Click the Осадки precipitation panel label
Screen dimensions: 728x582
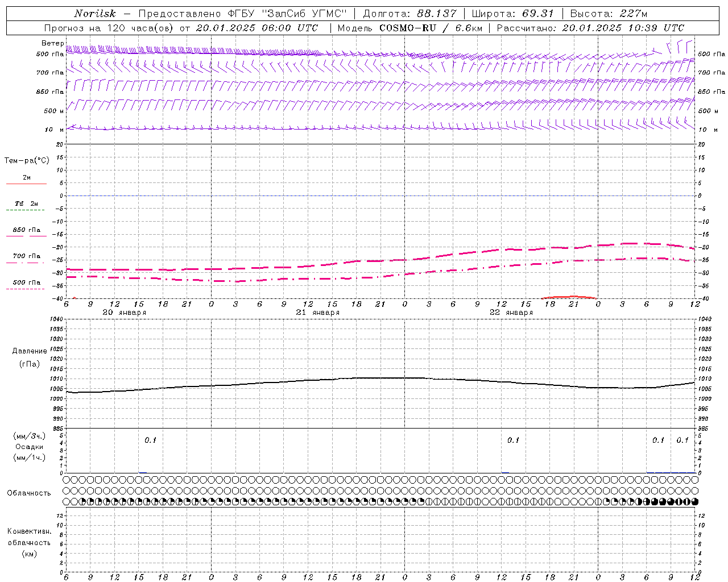[29, 447]
